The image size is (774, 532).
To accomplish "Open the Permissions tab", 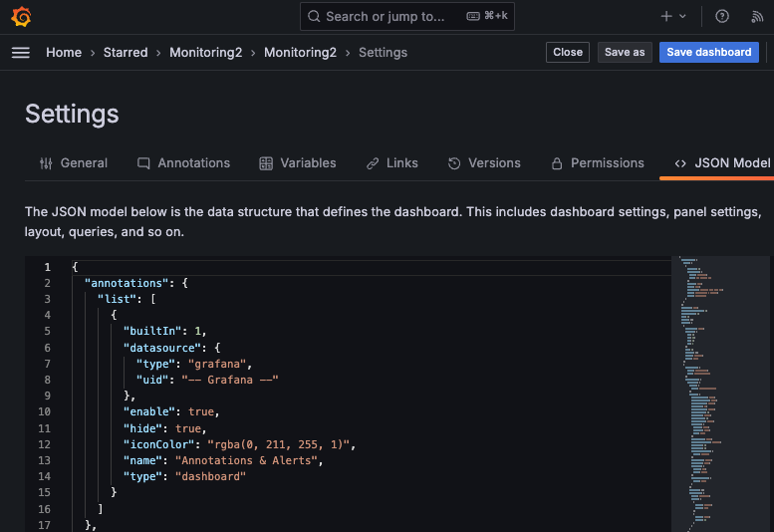I will point(597,163).
